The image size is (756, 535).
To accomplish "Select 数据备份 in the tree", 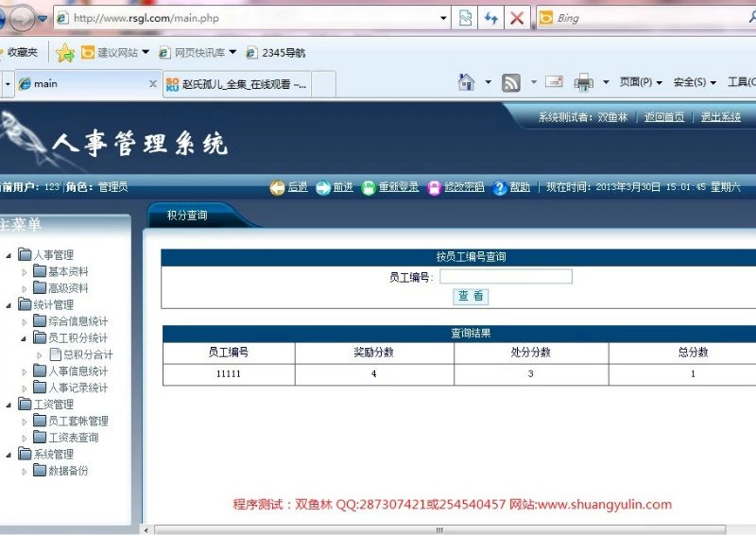I will [x=68, y=471].
